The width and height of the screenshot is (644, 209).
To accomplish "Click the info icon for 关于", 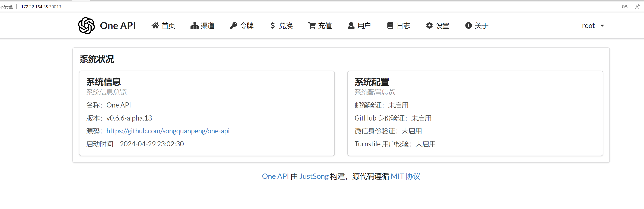I will coord(468,25).
